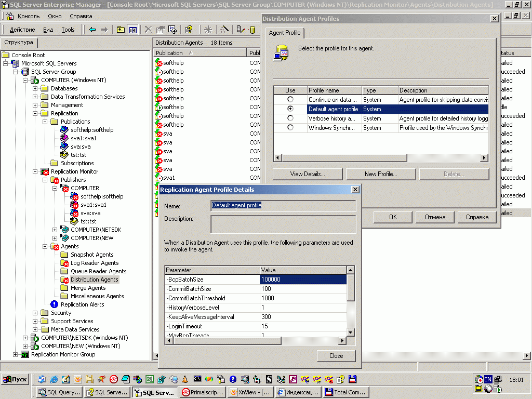This screenshot has width=532, height=399.
Task: Click the parameter list horizontal scrollbar thumb
Action: 227,340
